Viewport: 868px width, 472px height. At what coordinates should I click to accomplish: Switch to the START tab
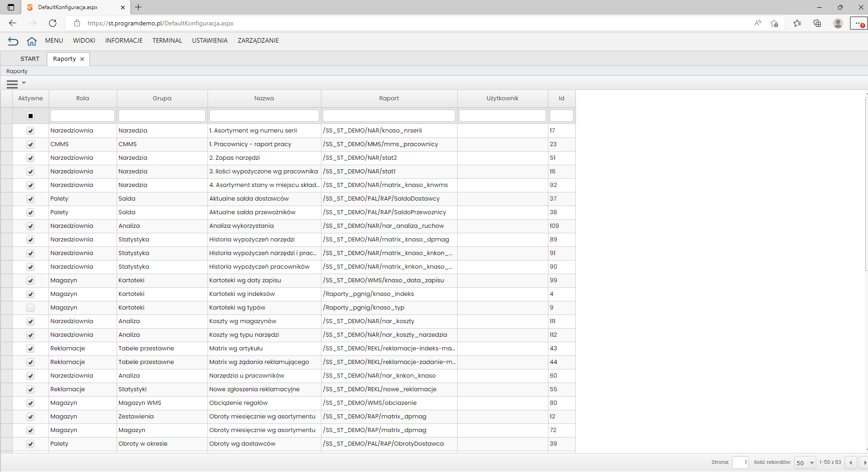coord(30,59)
